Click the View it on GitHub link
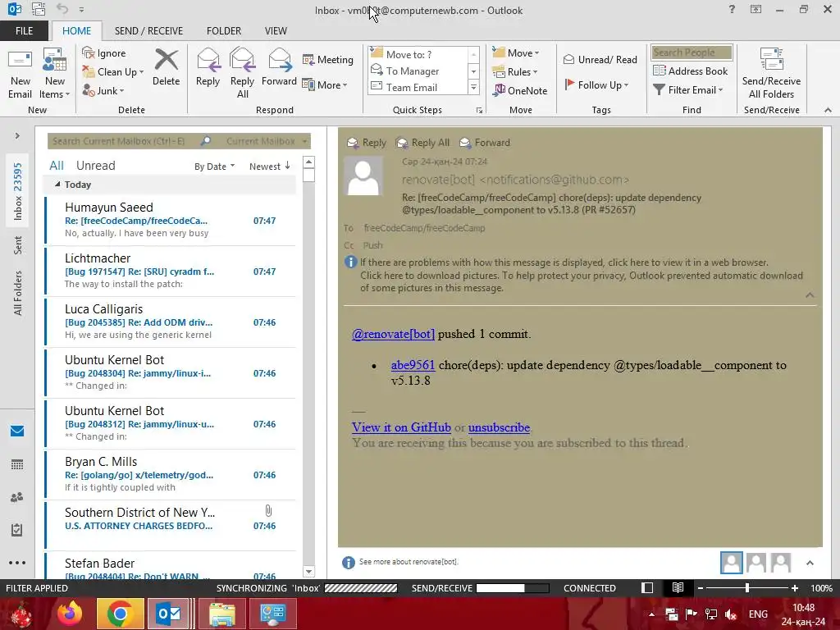 (x=401, y=427)
